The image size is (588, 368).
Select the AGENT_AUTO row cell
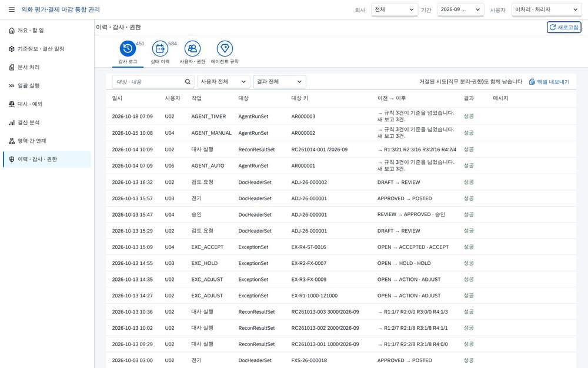[x=208, y=165]
